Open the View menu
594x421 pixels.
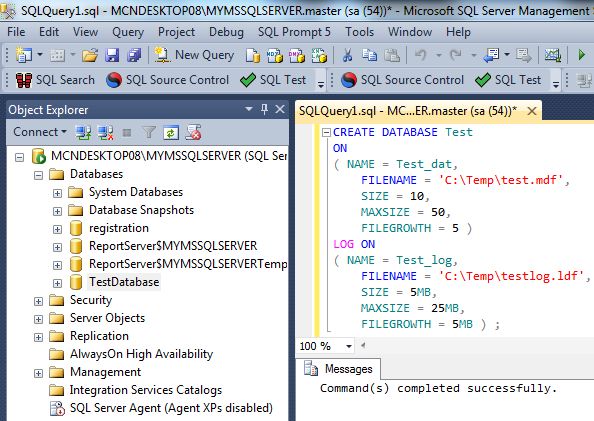(x=85, y=32)
